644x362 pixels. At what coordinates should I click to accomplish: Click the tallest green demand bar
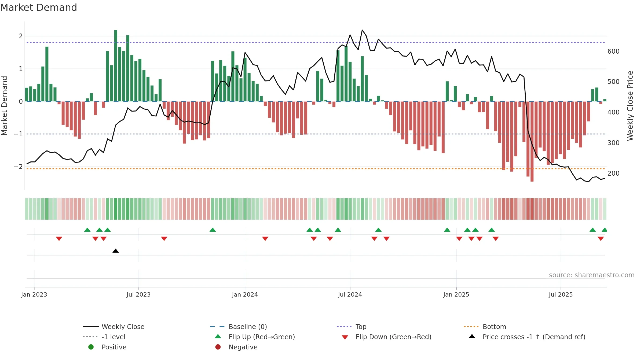click(116, 66)
